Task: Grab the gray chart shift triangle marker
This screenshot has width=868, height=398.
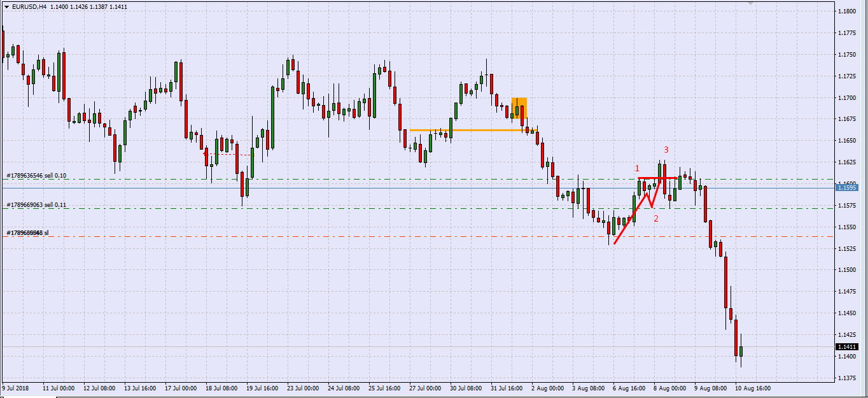Action: 751,4
